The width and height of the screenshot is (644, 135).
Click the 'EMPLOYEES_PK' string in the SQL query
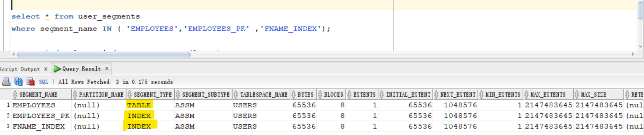pos(216,29)
